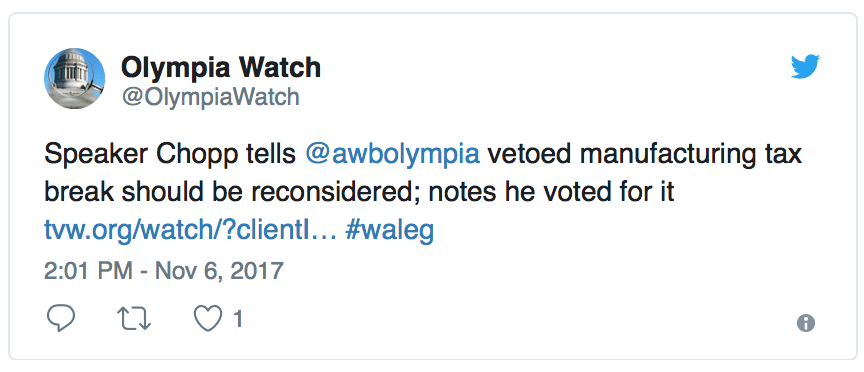The image size is (864, 372).
Task: Open the 2:01 PM tweet time
Action: pos(88,271)
